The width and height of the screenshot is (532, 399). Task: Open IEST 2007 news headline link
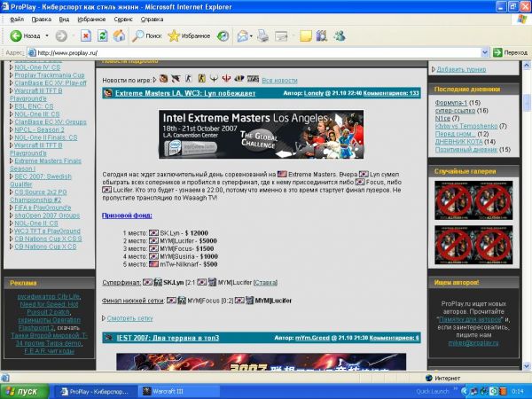coord(168,338)
